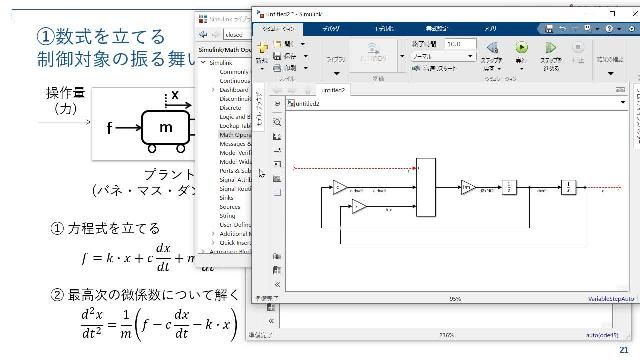Switch to the Apps ribbon tab
Image resolution: width=640 pixels, height=360 pixels.
490,29
